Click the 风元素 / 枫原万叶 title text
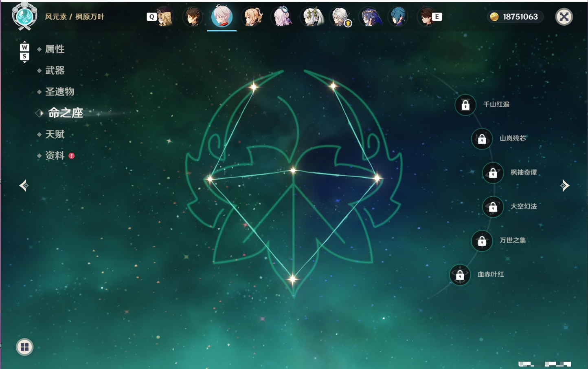The height and width of the screenshot is (369, 588). [x=75, y=17]
